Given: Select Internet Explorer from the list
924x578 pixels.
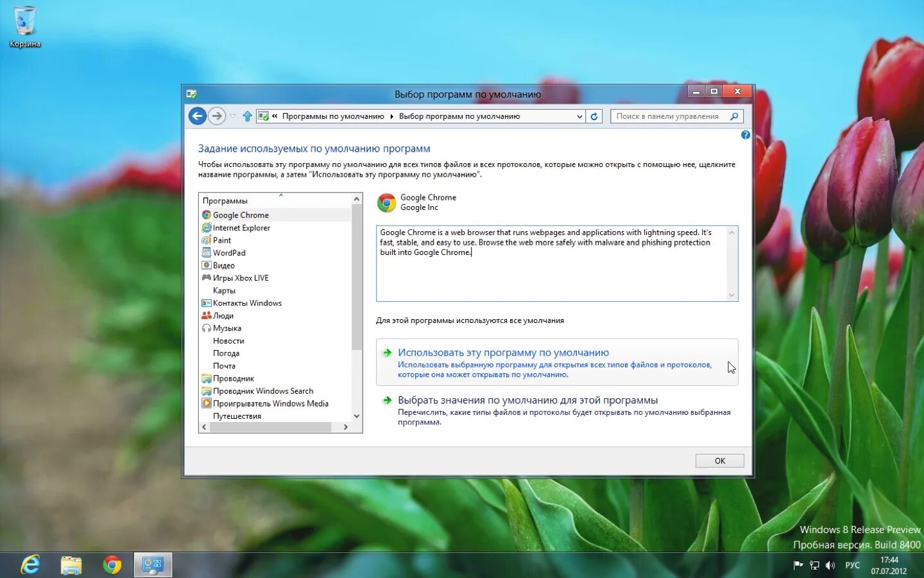Looking at the screenshot, I should tap(240, 227).
